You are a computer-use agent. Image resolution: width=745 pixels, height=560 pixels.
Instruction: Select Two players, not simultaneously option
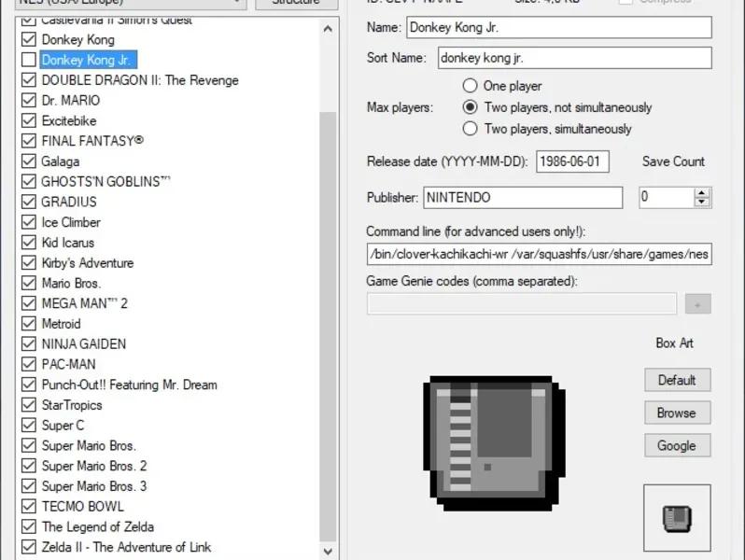[470, 107]
